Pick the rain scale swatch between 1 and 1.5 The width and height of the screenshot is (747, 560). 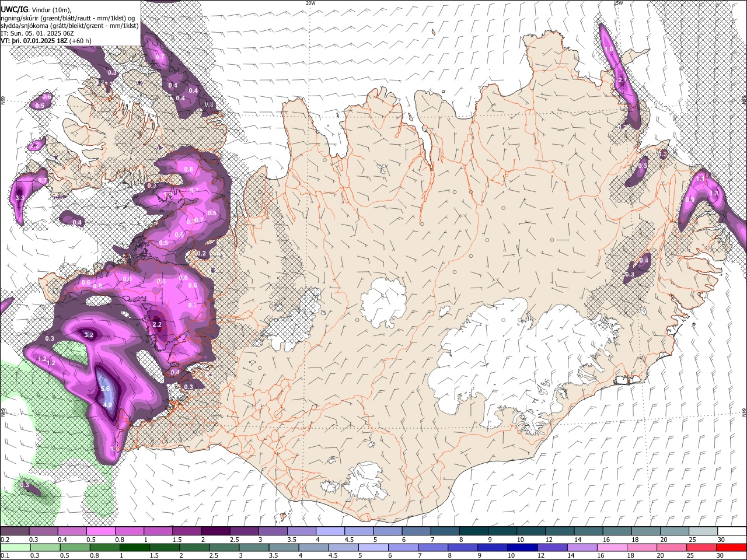click(x=136, y=547)
